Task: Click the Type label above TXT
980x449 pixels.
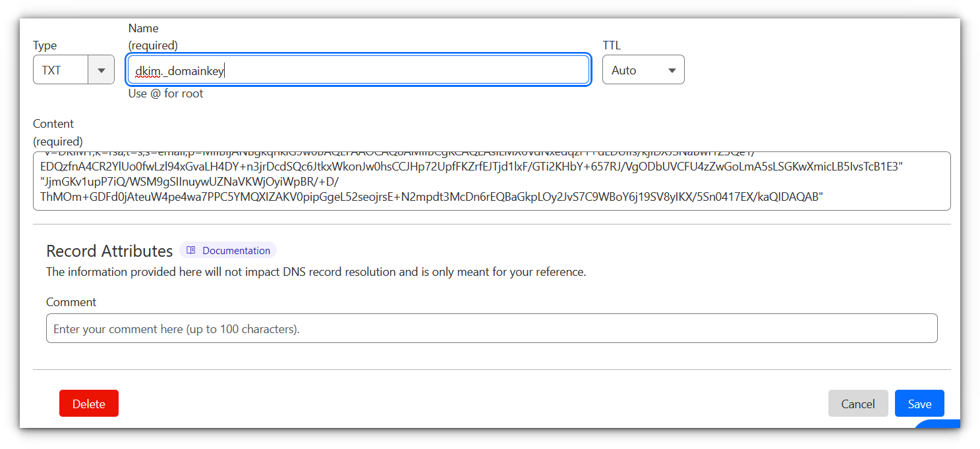Action: click(x=45, y=45)
